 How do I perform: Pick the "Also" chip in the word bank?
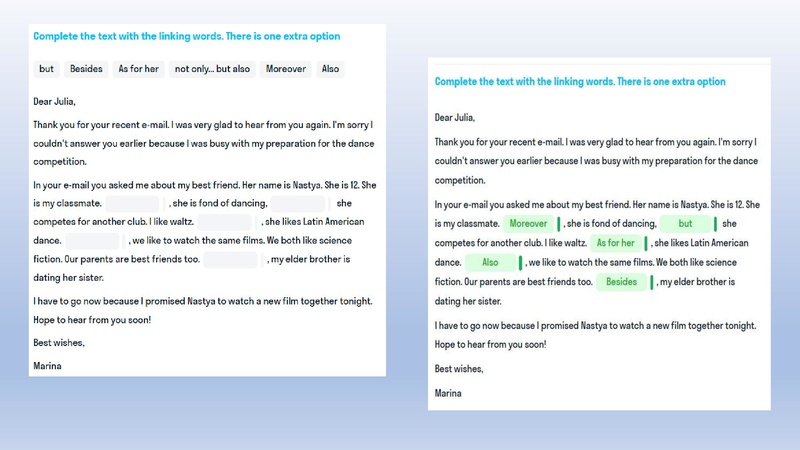[x=330, y=69]
